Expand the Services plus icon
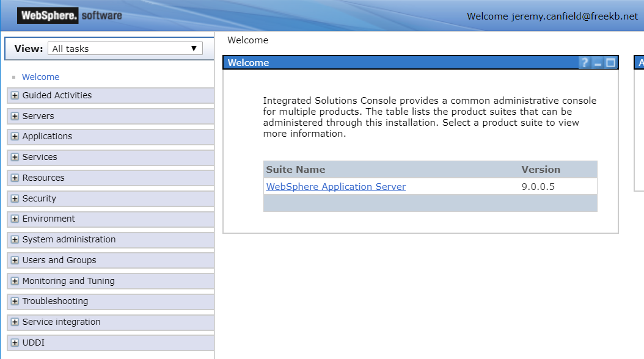The image size is (644, 359). pos(15,157)
